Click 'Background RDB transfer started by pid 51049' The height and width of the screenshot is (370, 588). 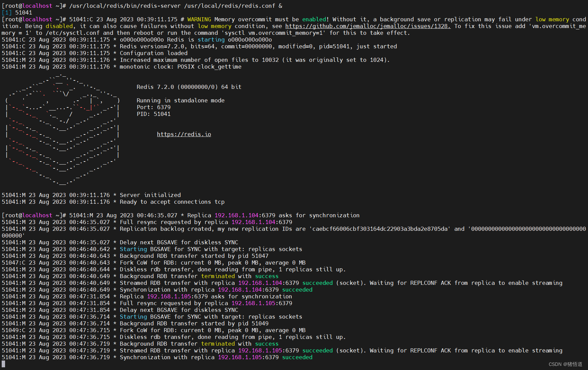click(194, 323)
